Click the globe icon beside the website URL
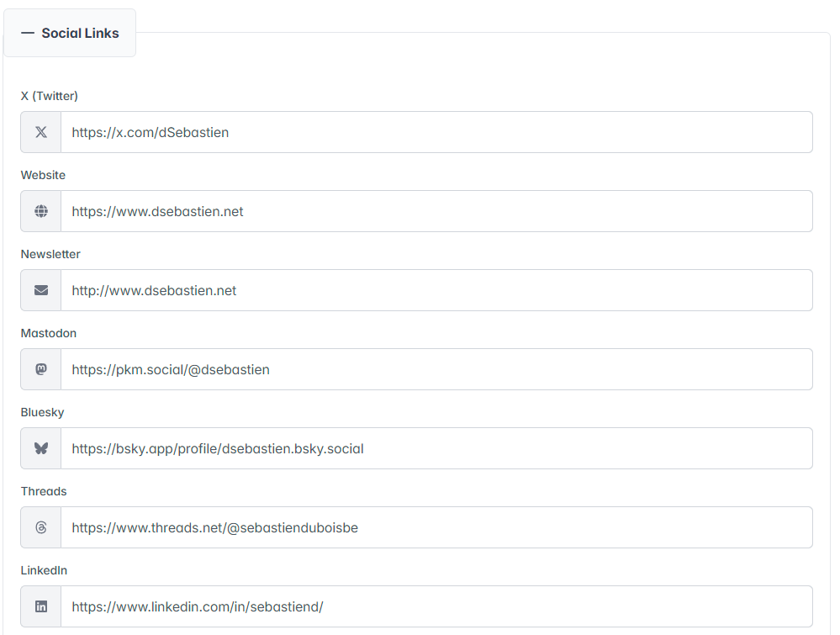The height and width of the screenshot is (635, 840). point(41,211)
